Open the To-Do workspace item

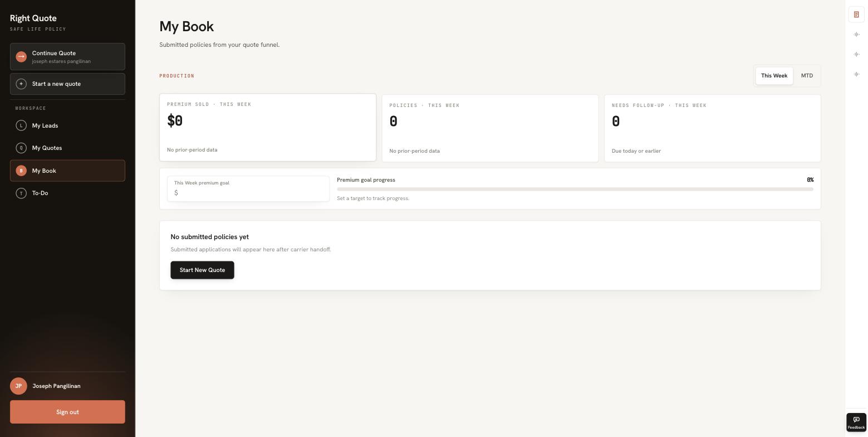pos(67,193)
